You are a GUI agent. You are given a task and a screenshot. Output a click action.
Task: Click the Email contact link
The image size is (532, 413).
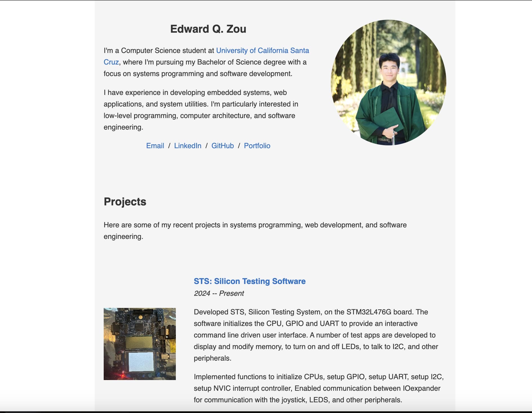155,146
